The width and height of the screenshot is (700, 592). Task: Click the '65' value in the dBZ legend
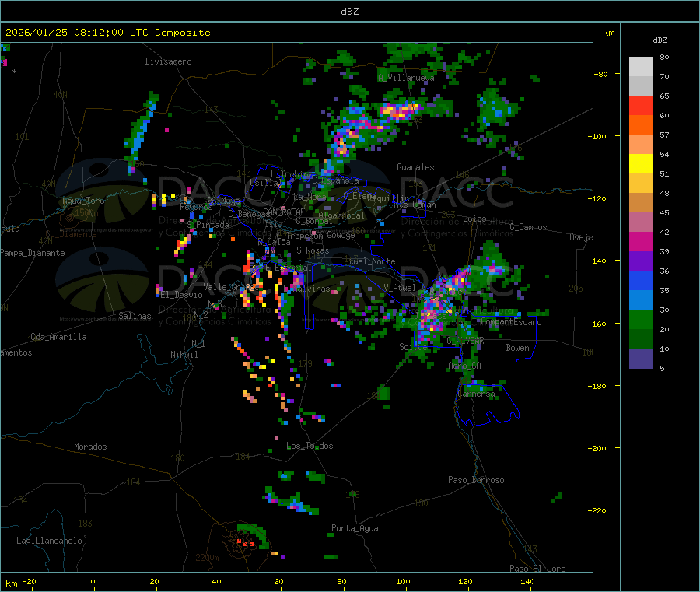tap(664, 96)
